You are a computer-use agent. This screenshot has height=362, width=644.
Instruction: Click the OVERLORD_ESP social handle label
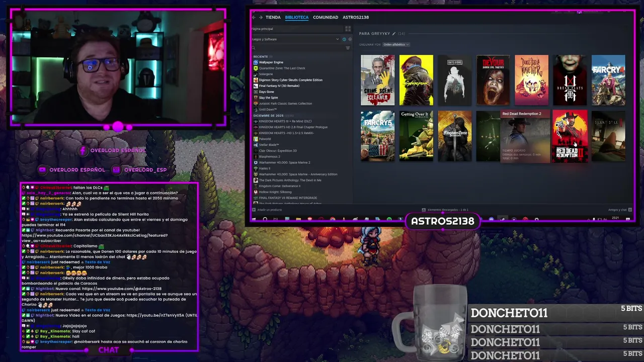point(145,170)
